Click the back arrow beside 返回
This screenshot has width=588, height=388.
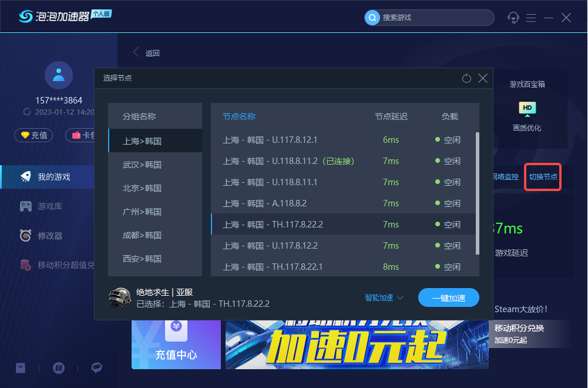136,52
